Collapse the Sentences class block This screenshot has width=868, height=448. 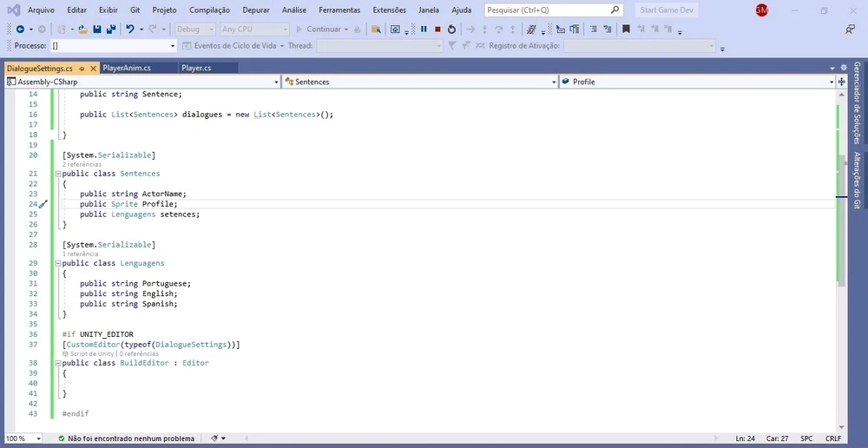tap(56, 174)
